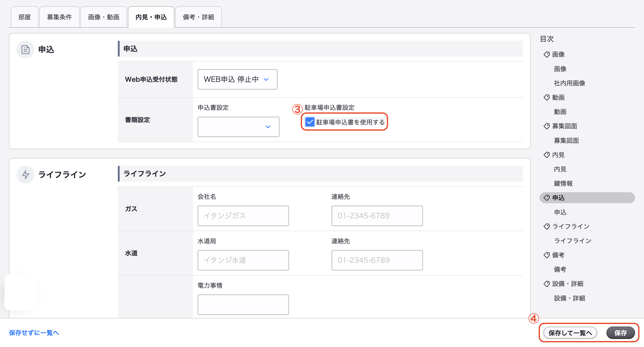Click tag icon next to 備考 in 目次

(547, 255)
